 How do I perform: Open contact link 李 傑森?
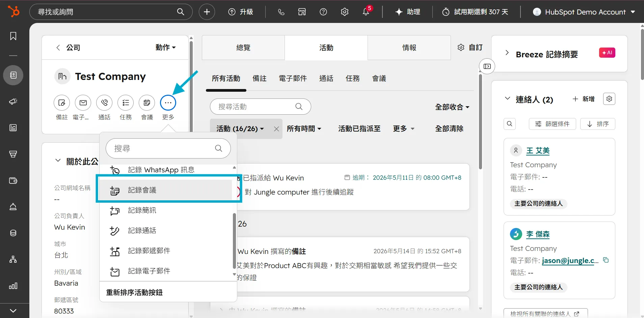(x=538, y=234)
